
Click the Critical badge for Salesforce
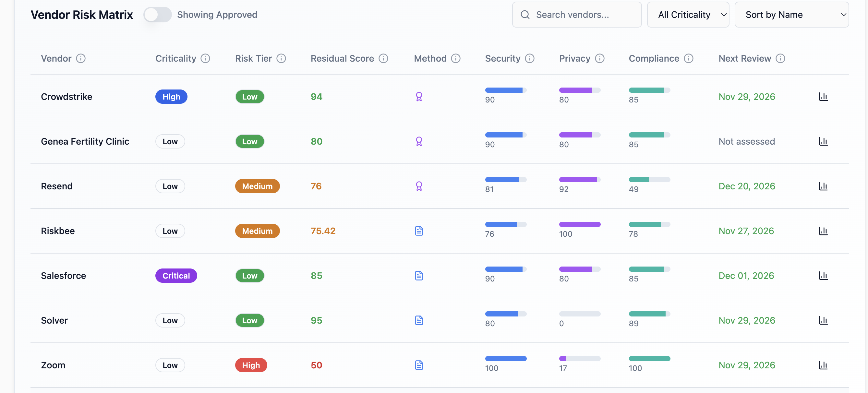coord(176,276)
